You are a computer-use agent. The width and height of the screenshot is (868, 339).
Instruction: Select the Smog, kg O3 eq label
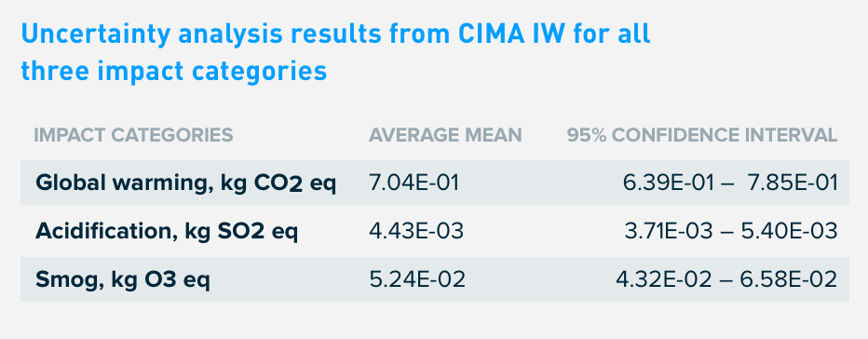123,280
